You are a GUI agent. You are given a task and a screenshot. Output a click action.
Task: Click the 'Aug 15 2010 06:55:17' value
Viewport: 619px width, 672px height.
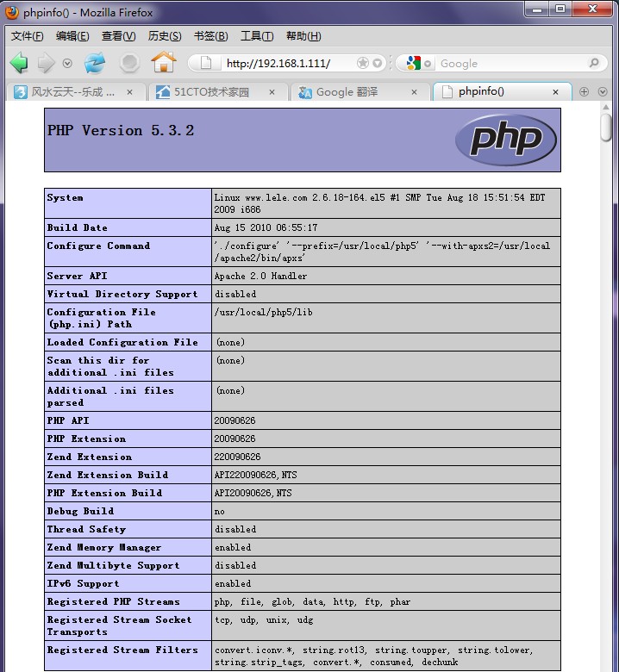tap(266, 227)
